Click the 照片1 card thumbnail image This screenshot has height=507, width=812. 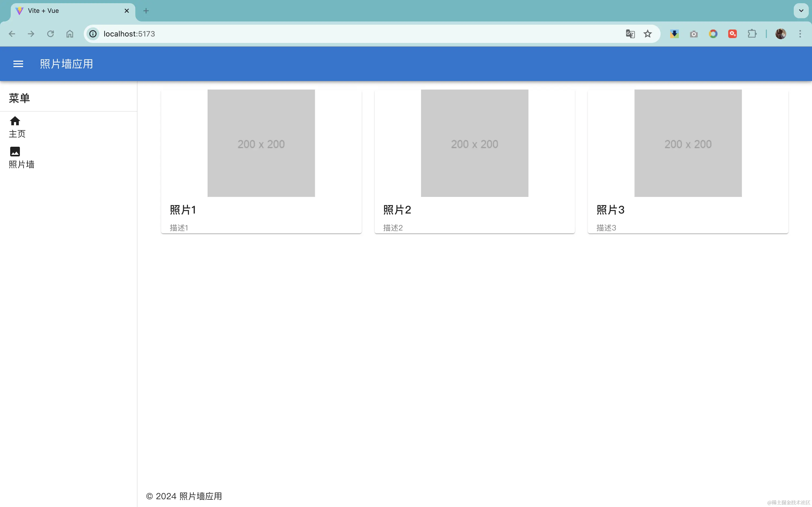point(261,143)
